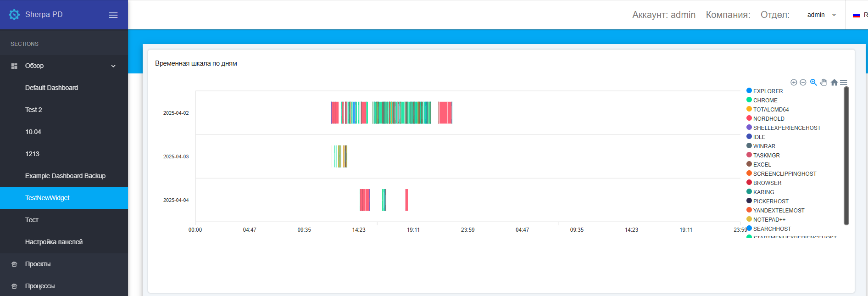Screen dimensions: 868x296
Task: Select the selection zoom magnifier tool
Action: click(813, 83)
